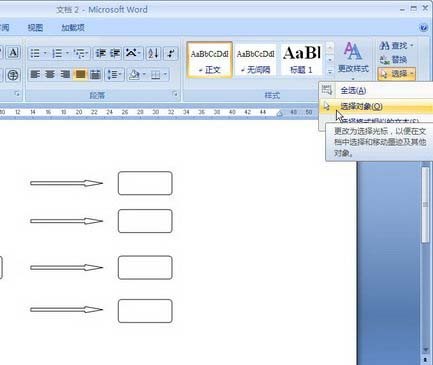Expand the styles gallery more arrow
This screenshot has height=365, width=433.
[330, 71]
